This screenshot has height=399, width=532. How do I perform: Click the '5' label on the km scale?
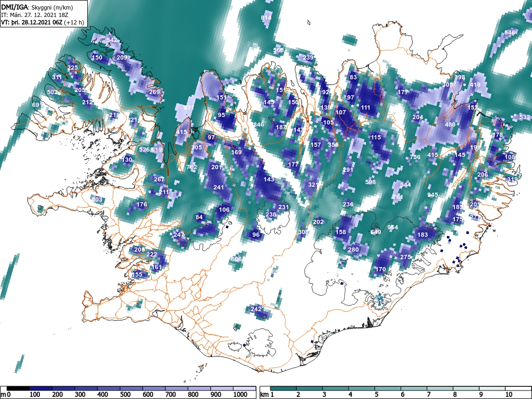377,395
